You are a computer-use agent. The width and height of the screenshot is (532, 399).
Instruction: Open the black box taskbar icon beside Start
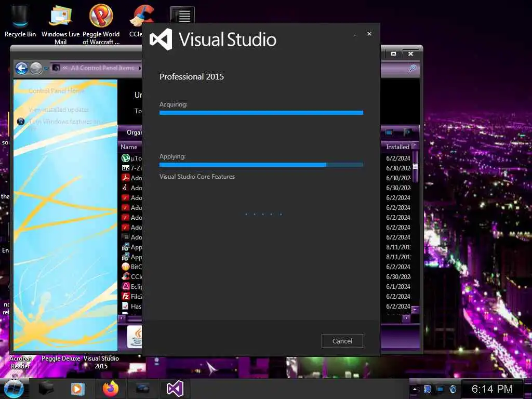(46, 389)
